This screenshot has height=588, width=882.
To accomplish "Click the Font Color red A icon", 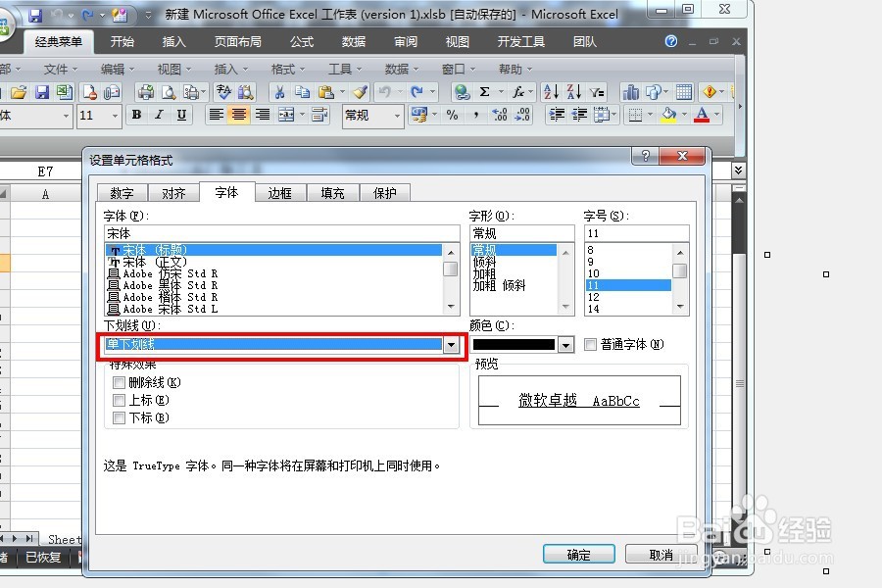I will pyautogui.click(x=702, y=115).
